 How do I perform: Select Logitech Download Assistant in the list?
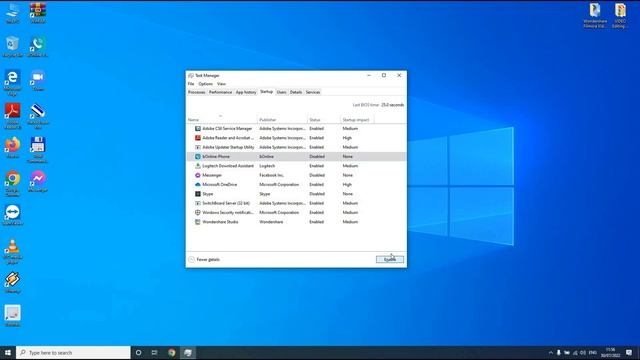(x=296, y=166)
